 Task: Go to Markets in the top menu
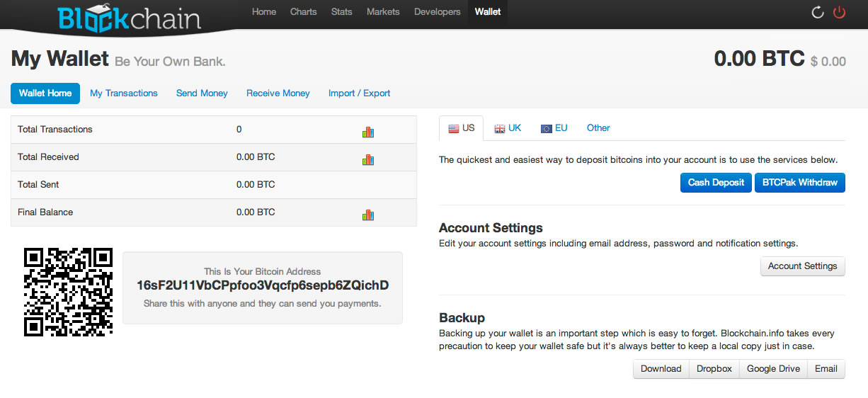tap(383, 12)
